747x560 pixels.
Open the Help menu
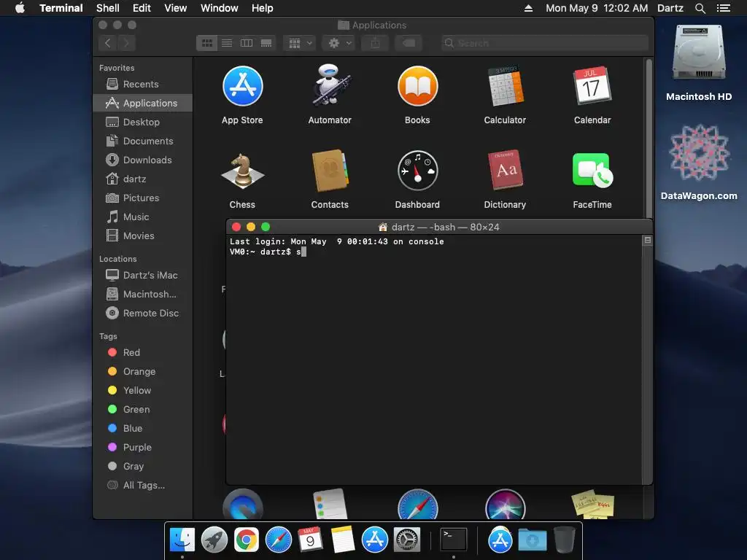[x=262, y=8]
